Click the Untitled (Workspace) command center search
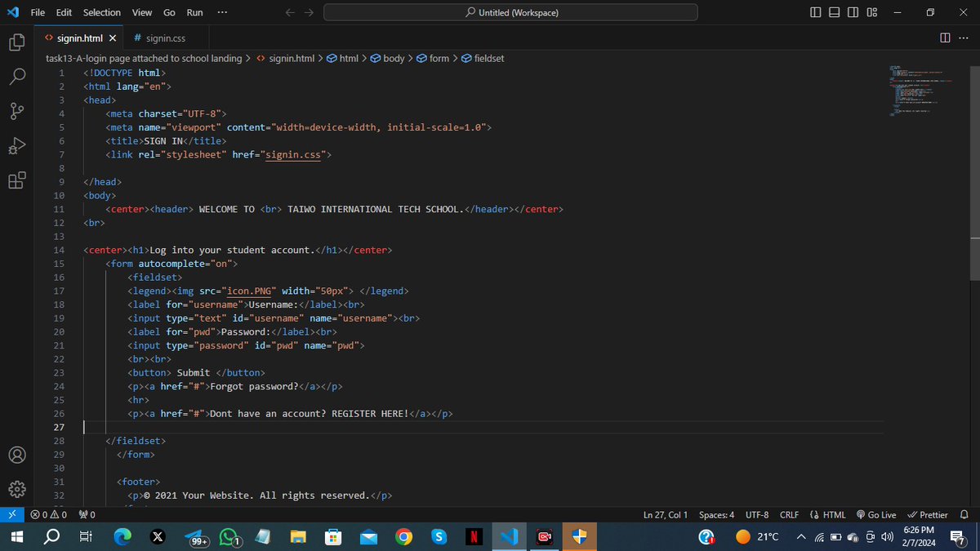The height and width of the screenshot is (551, 980). (510, 12)
